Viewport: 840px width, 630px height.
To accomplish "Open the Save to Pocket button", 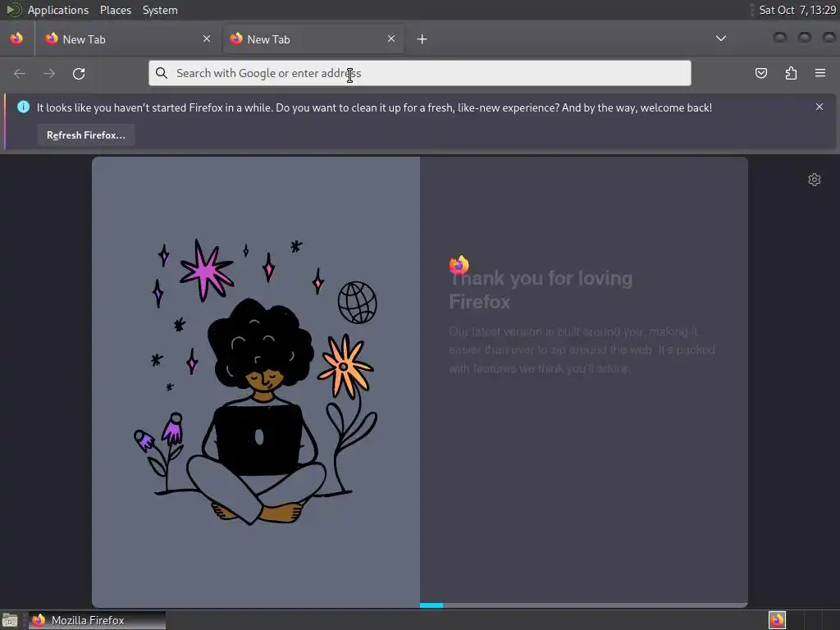I will tap(760, 73).
